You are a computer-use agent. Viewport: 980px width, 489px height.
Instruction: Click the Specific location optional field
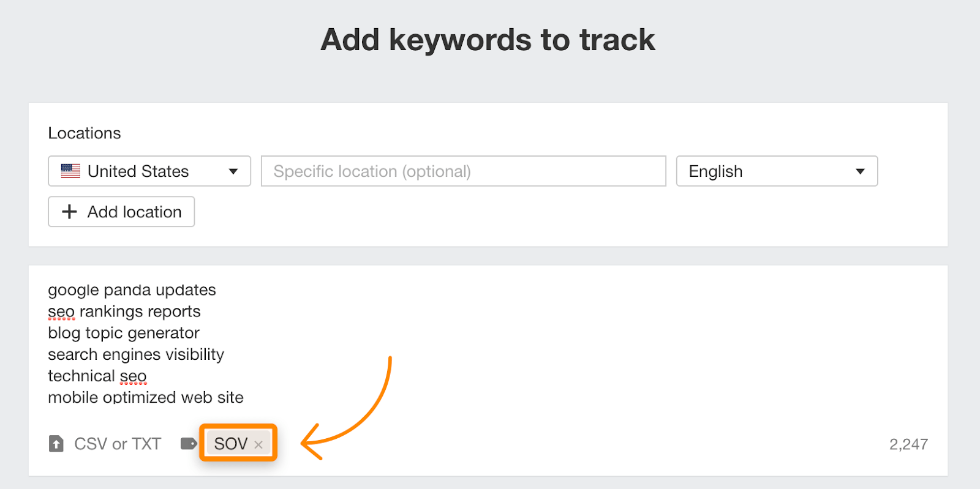click(463, 171)
